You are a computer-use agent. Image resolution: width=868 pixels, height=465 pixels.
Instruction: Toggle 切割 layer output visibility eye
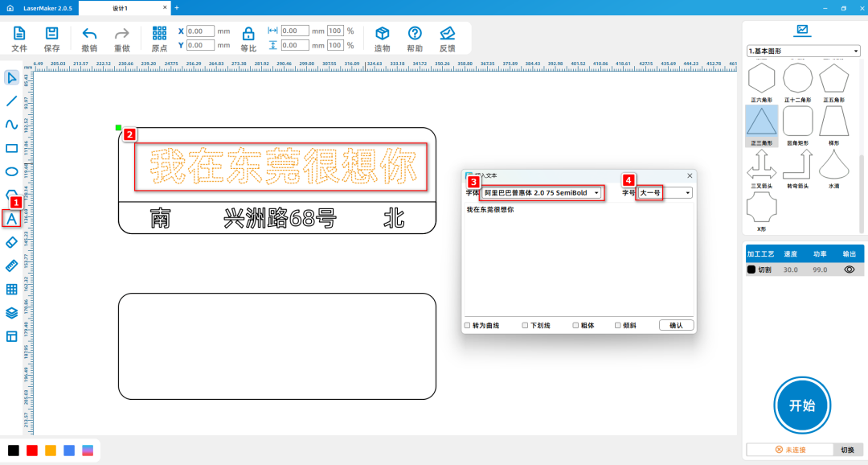pos(851,270)
